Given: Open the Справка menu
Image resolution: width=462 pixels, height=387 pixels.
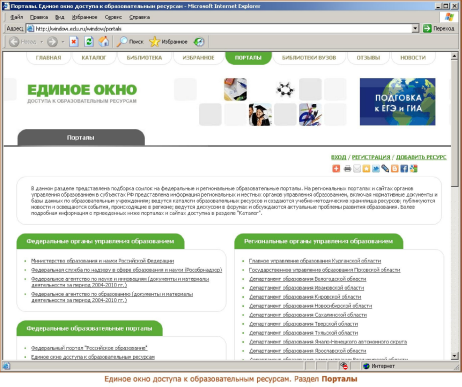Looking at the screenshot, I should (x=139, y=17).
